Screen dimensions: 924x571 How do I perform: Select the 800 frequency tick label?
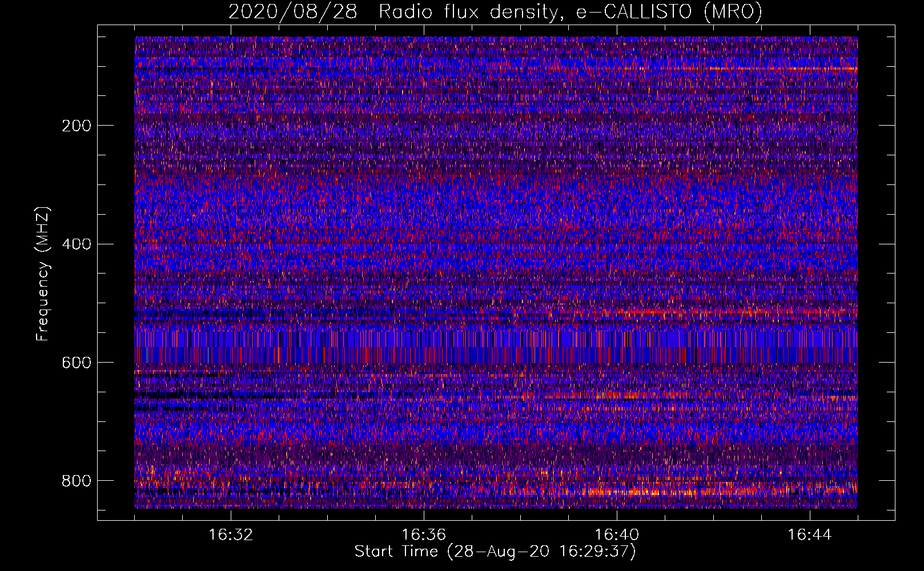pos(76,481)
